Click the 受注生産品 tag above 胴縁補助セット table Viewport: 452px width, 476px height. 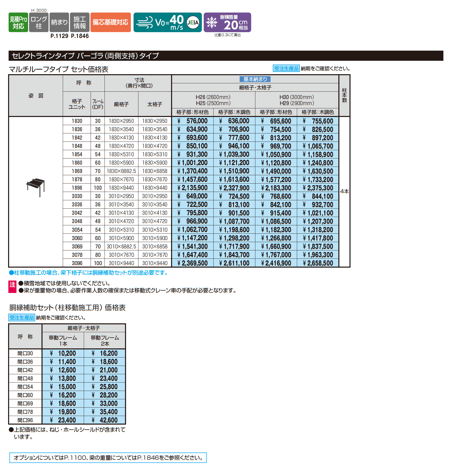[x=22, y=318]
